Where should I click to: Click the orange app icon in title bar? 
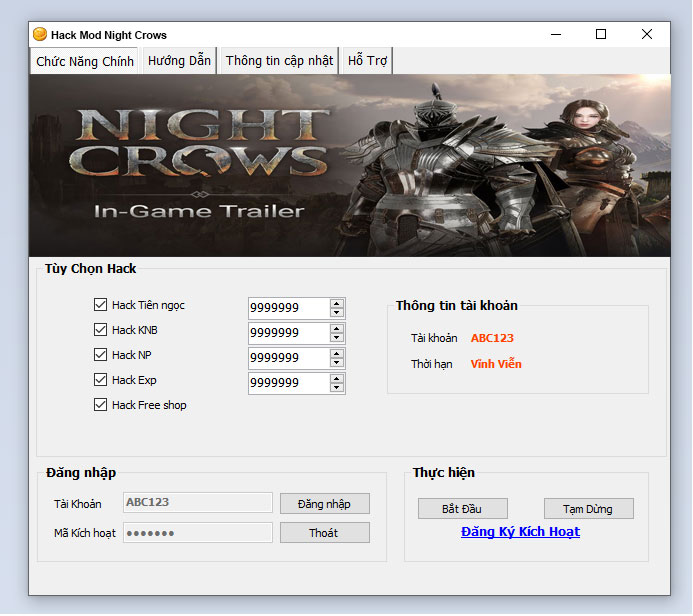(40, 34)
